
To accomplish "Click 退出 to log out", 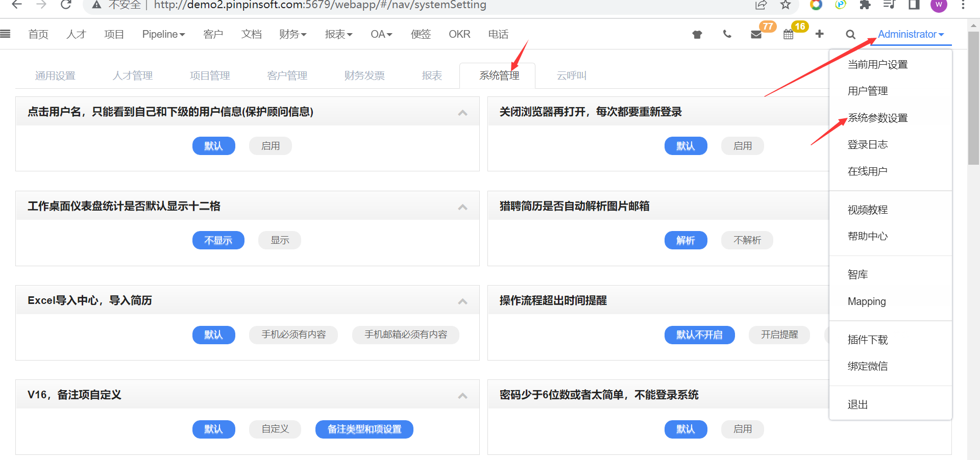I will point(857,404).
